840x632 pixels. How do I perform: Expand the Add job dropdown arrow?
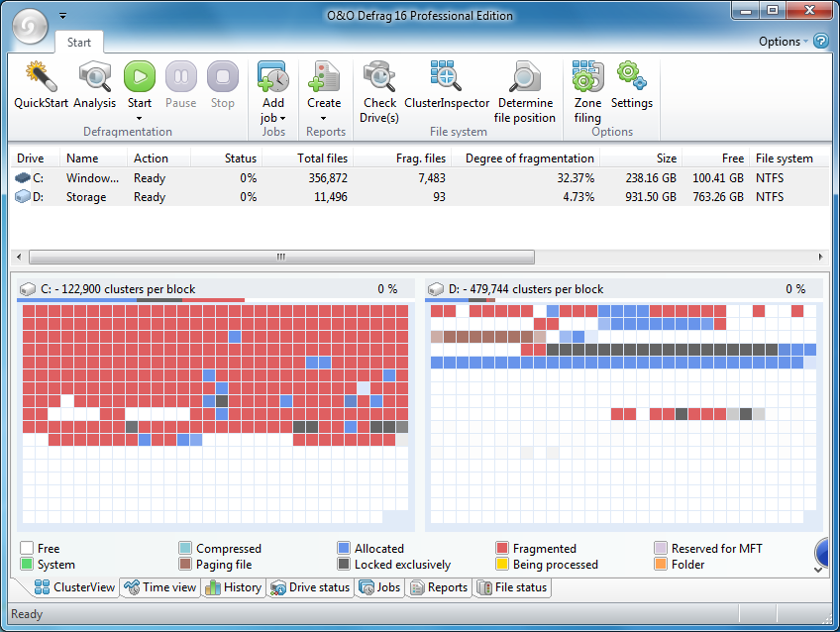[x=283, y=118]
